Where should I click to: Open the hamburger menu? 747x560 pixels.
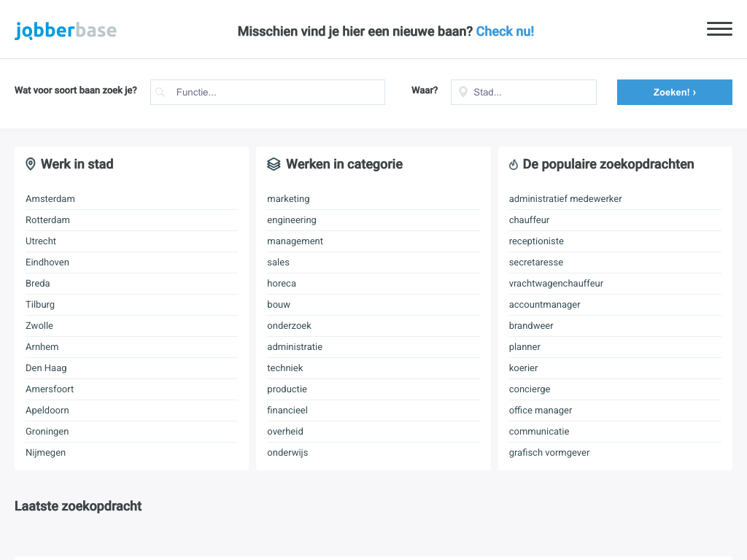pos(719,29)
